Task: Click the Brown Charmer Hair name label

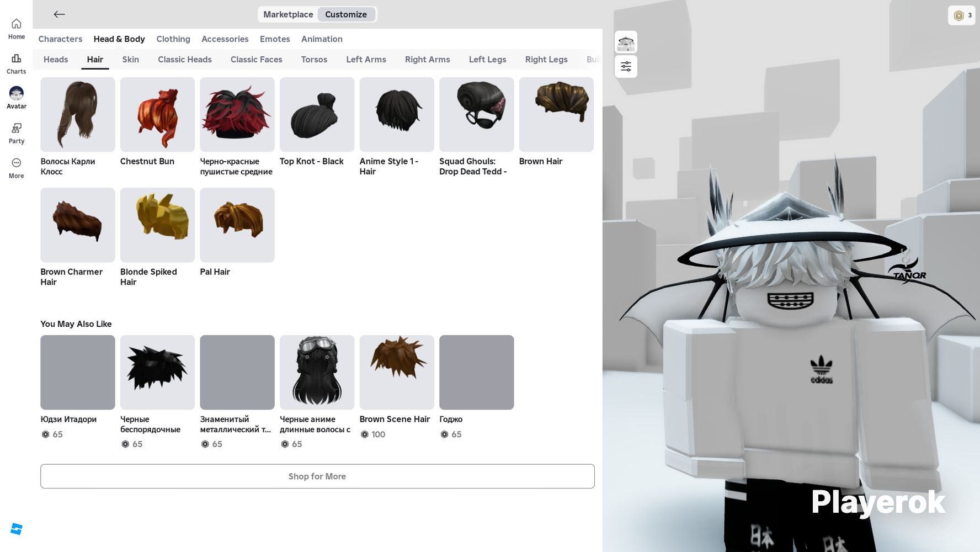Action: (72, 277)
